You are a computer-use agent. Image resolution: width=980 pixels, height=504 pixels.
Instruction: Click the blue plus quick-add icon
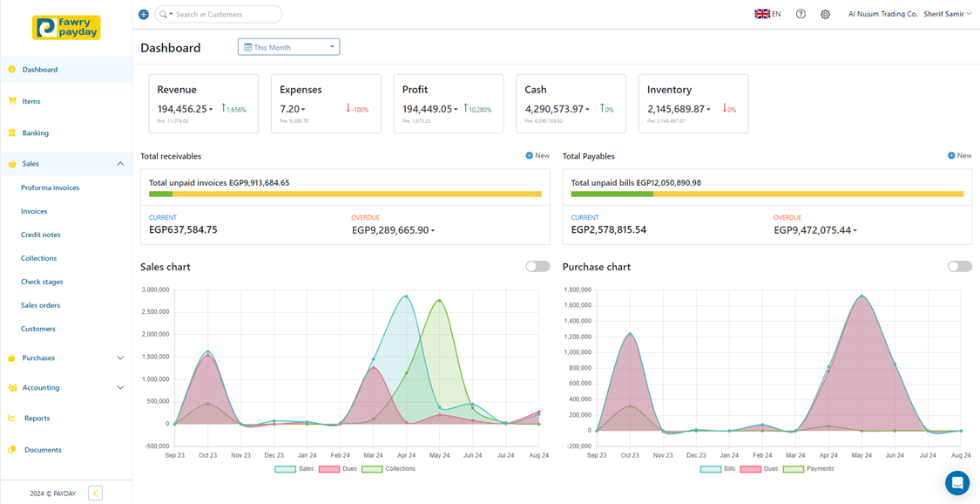pos(143,14)
